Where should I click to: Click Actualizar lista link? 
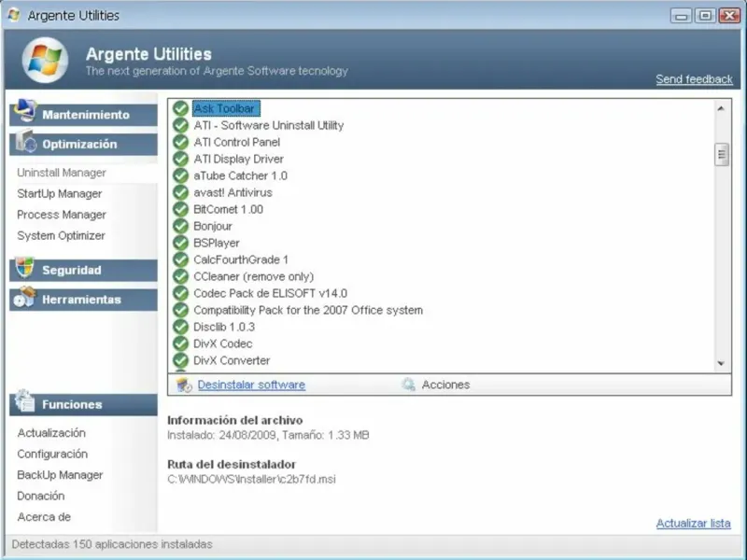[693, 524]
